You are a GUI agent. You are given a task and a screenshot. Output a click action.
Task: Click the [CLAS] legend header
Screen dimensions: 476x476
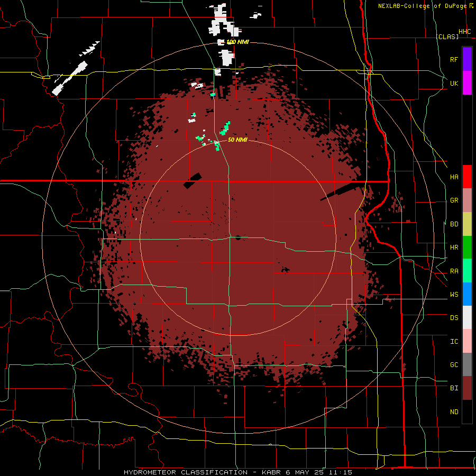(447, 36)
